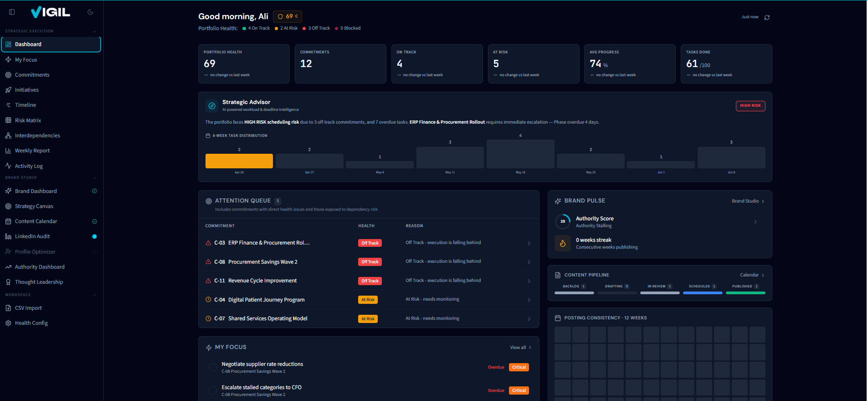Click the Published pipeline stage
The image size is (868, 401).
[745, 289]
